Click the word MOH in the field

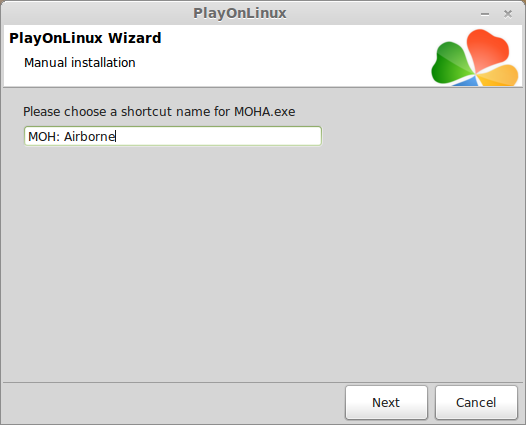tap(41, 137)
